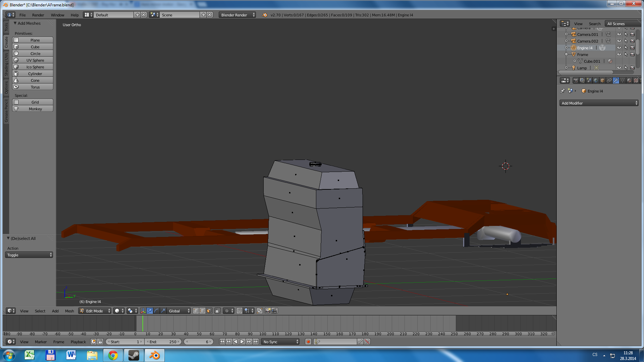Toggle the limit selection to visible icon
Image resolution: width=644 pixels, height=362 pixels.
[x=218, y=311]
